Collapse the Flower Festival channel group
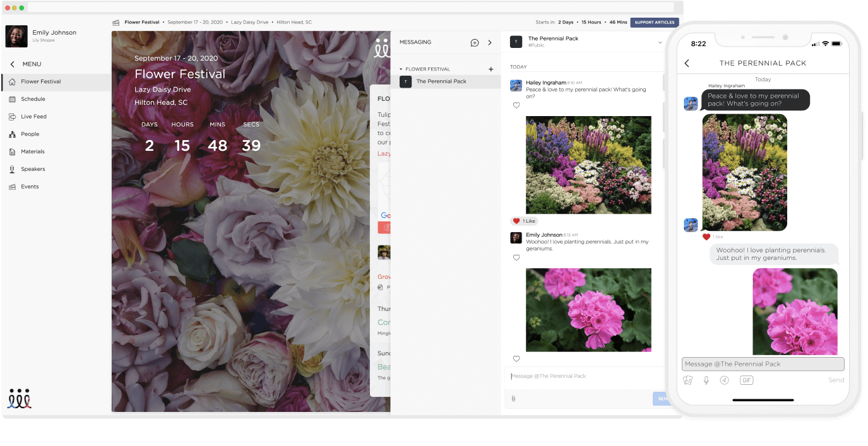Screen dimensions: 868x446 [400, 69]
